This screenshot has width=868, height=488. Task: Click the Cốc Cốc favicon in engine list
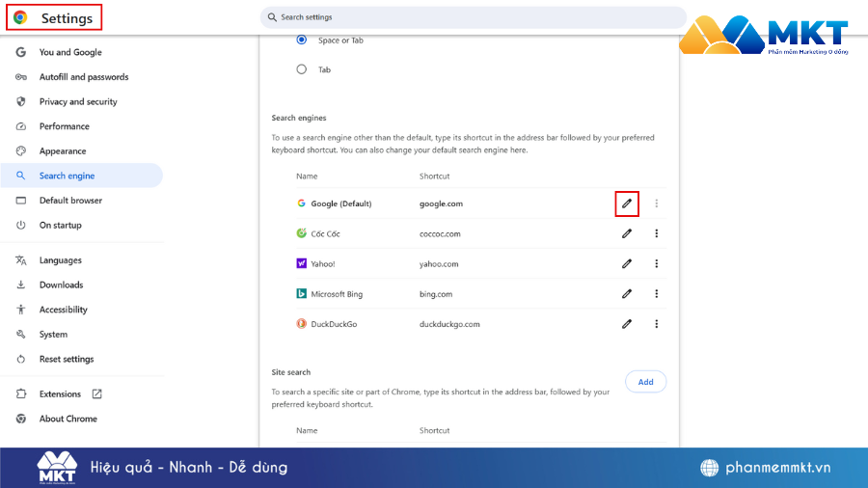click(x=301, y=233)
